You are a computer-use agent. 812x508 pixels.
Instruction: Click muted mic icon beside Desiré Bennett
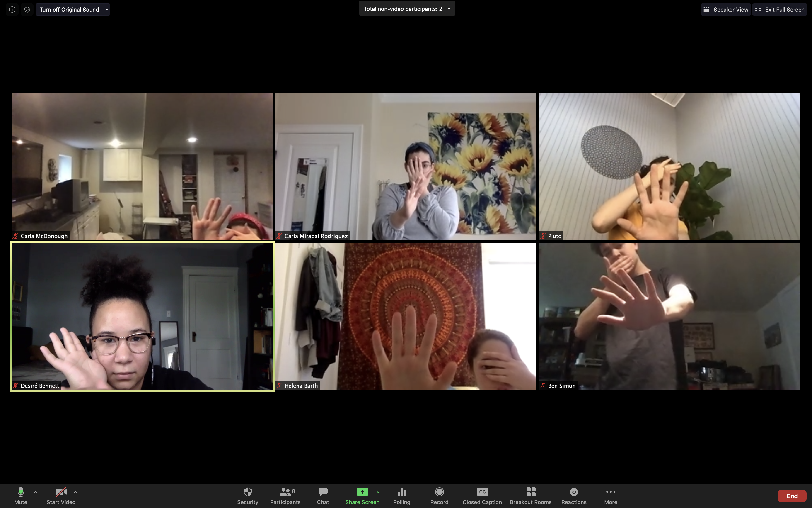[x=15, y=386]
